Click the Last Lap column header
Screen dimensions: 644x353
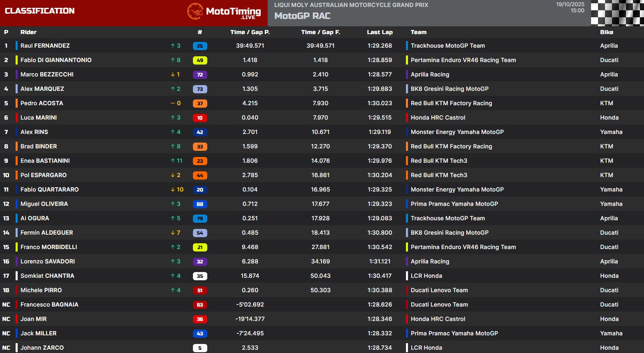point(380,32)
